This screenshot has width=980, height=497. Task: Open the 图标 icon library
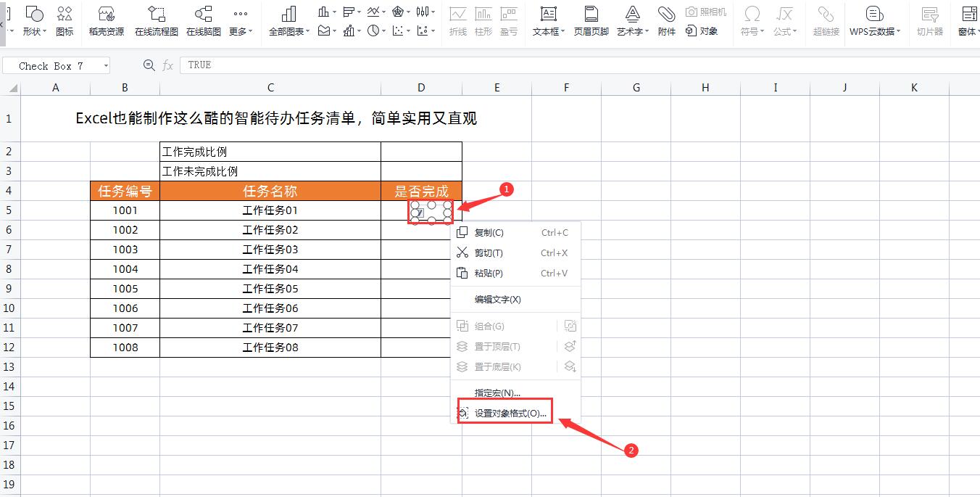click(x=65, y=20)
